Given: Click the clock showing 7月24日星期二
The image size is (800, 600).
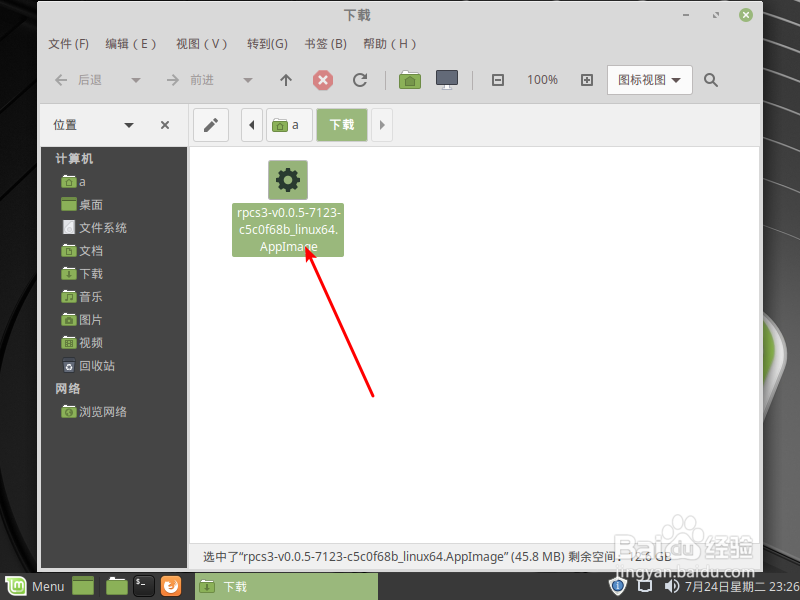Looking at the screenshot, I should [742, 586].
